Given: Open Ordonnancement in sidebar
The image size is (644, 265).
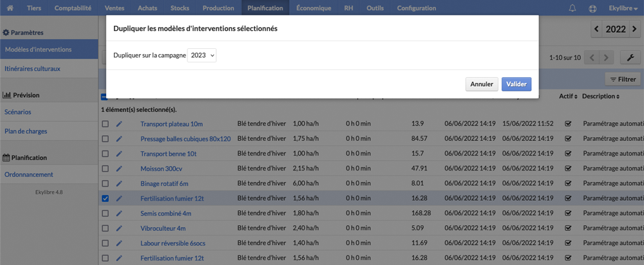Looking at the screenshot, I should (x=49, y=174).
